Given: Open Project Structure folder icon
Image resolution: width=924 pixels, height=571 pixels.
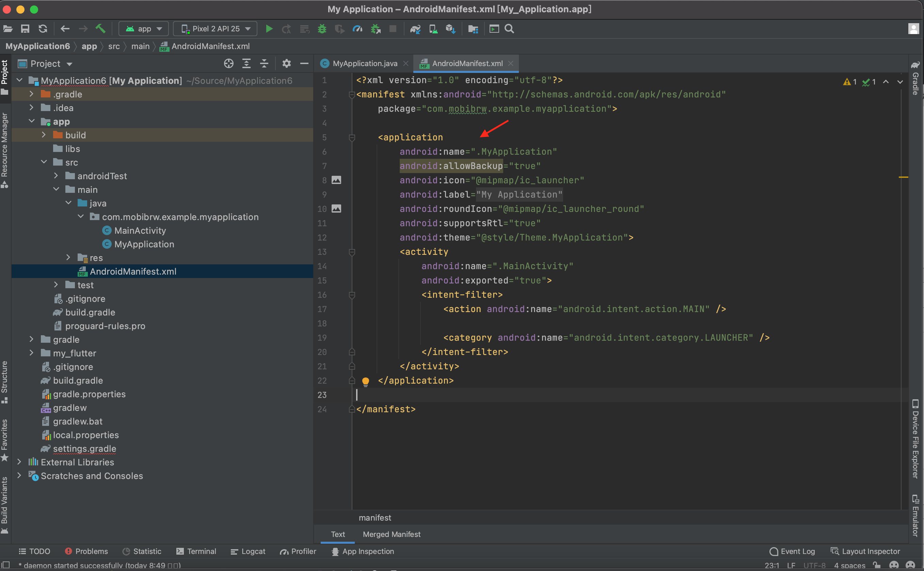Looking at the screenshot, I should coord(473,29).
